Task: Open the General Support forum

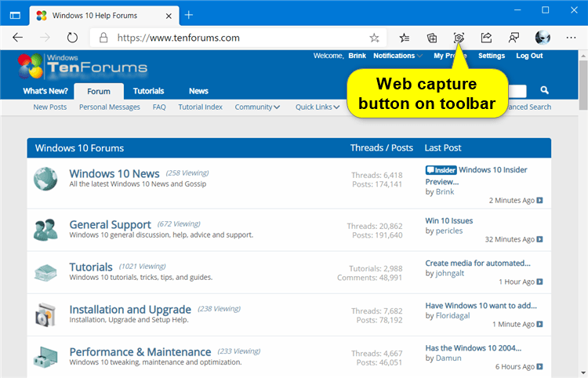Action: [110, 224]
